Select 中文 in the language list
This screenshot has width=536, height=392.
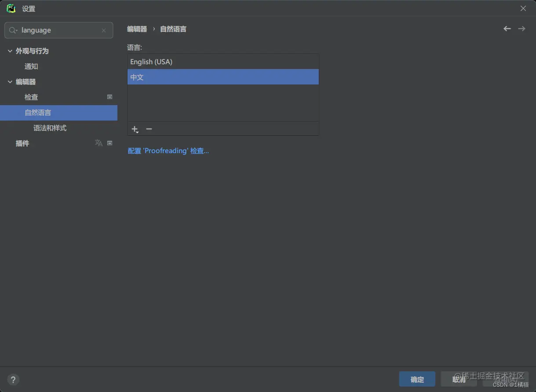pos(223,77)
